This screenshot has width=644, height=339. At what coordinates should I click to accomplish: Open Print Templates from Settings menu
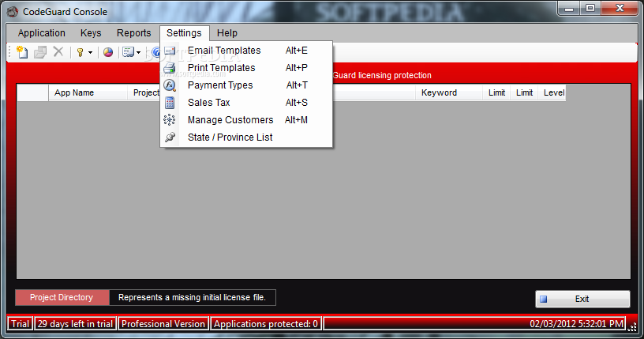[246, 68]
